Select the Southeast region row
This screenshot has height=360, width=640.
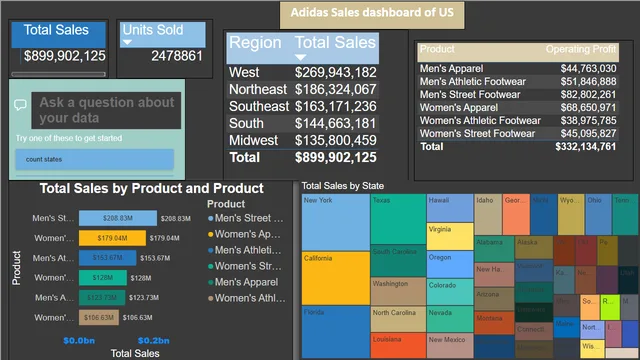tap(302, 107)
